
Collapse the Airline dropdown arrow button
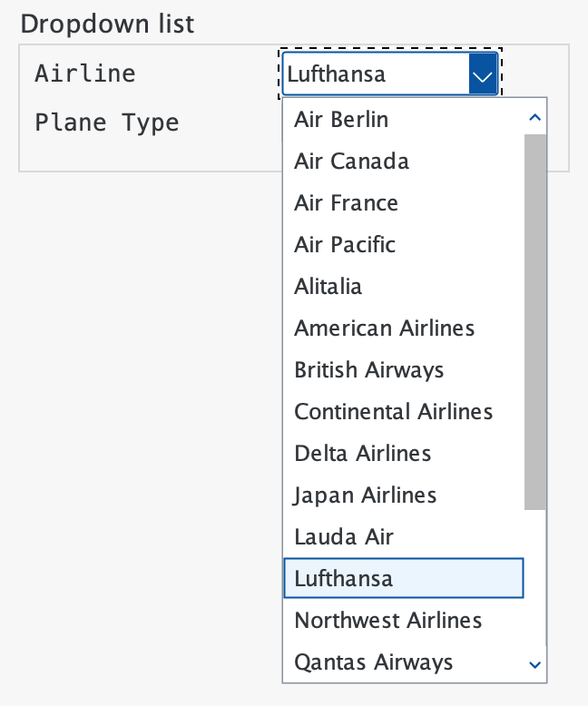(483, 74)
